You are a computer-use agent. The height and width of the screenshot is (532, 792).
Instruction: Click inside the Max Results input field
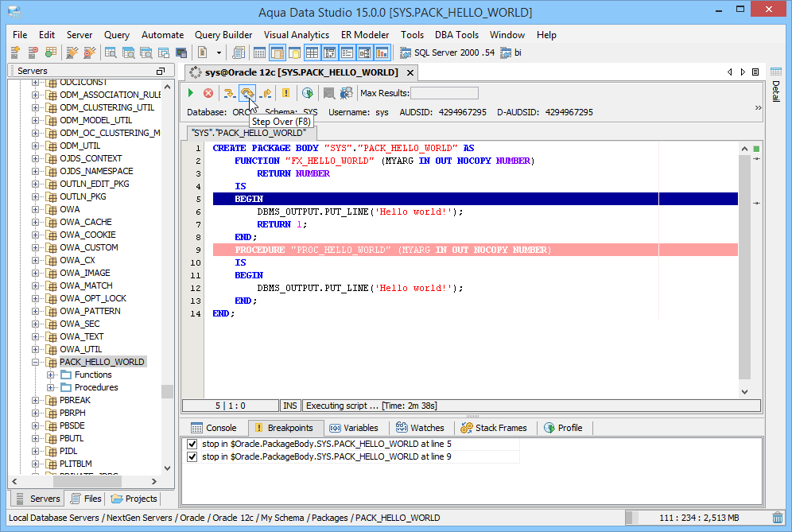point(445,92)
